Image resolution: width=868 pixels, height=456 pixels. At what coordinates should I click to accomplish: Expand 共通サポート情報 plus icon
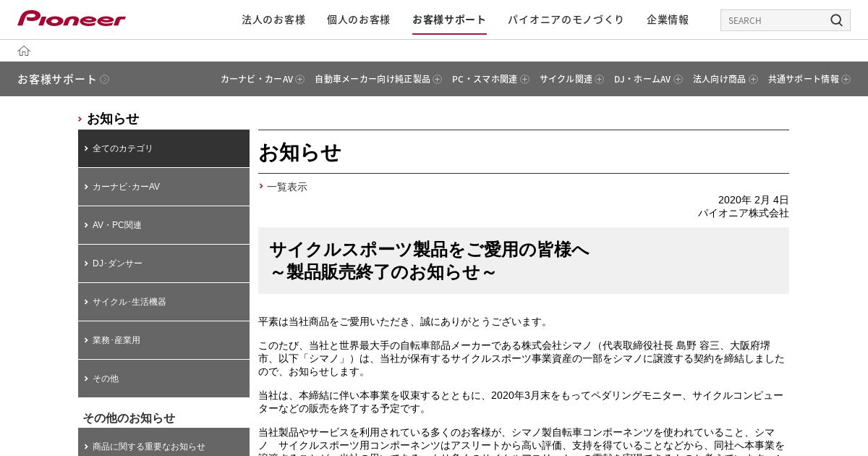[x=846, y=80]
